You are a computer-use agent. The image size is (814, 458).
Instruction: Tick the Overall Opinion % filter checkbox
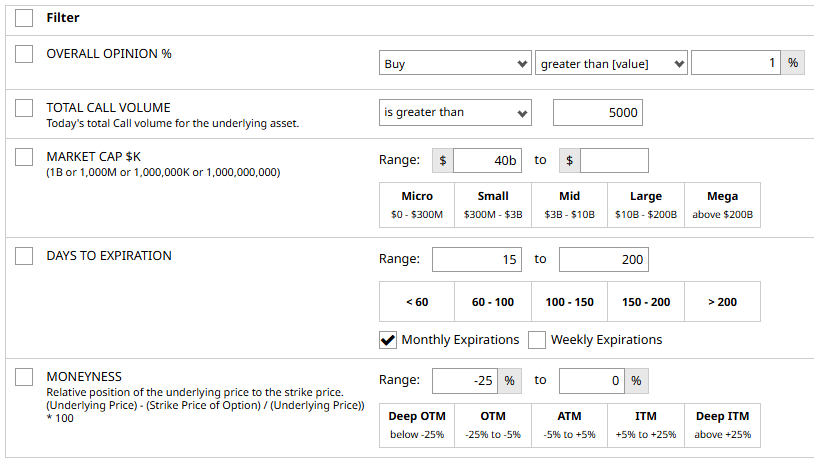[24, 54]
